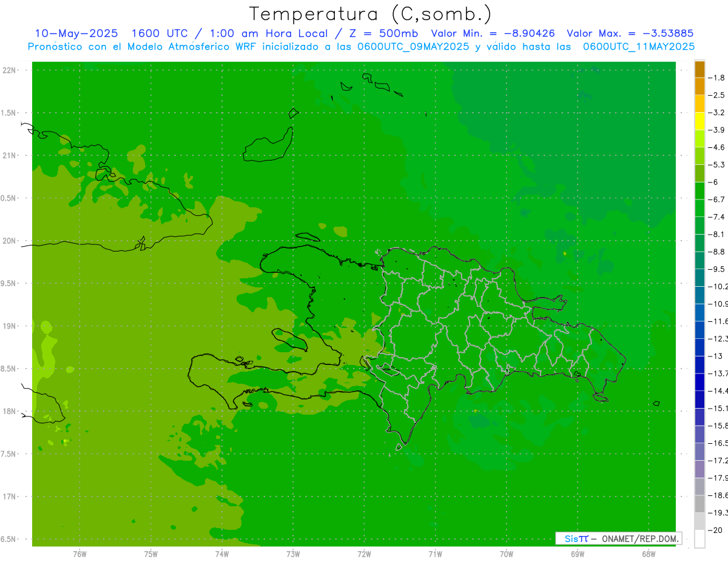This screenshot has width=728, height=562.
Task: Click the "-9.5" color bar label
Action: click(x=717, y=269)
